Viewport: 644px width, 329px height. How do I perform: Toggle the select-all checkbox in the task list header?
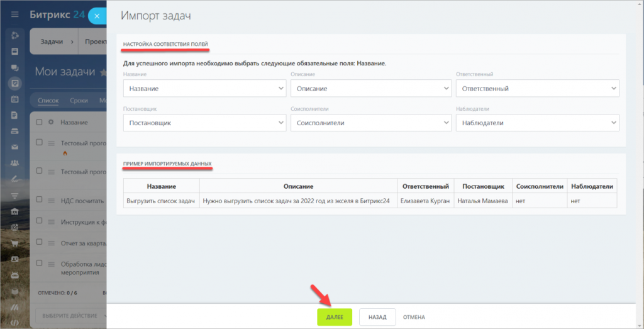coord(39,122)
